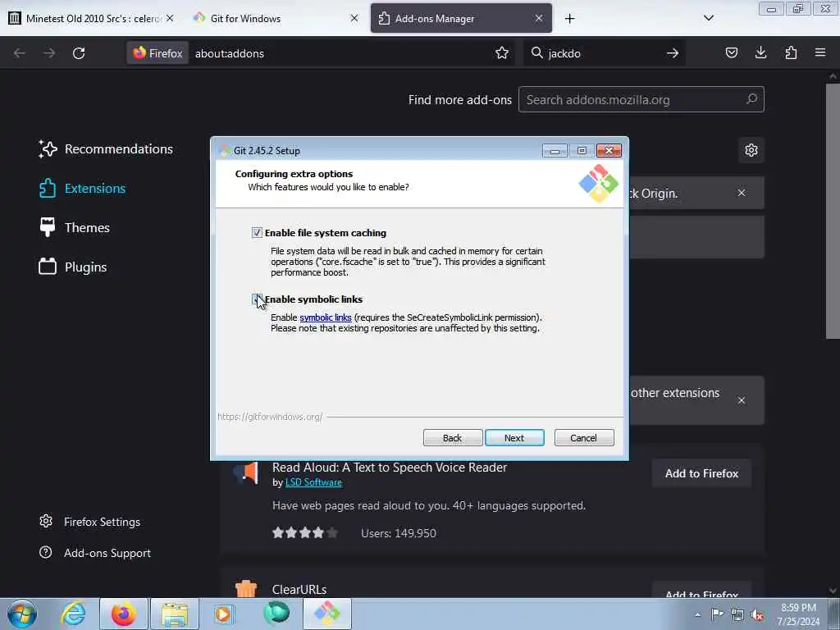Close the Git for Windows tab

354,18
